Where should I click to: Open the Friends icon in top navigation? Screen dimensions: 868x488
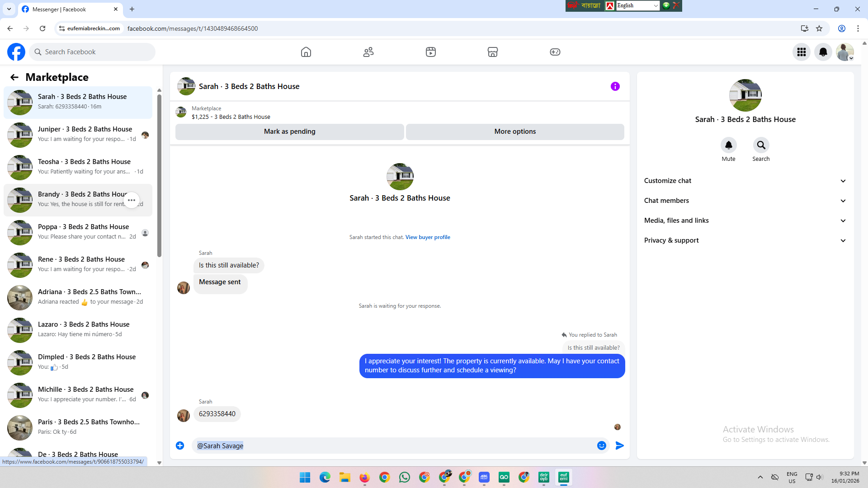[368, 52]
